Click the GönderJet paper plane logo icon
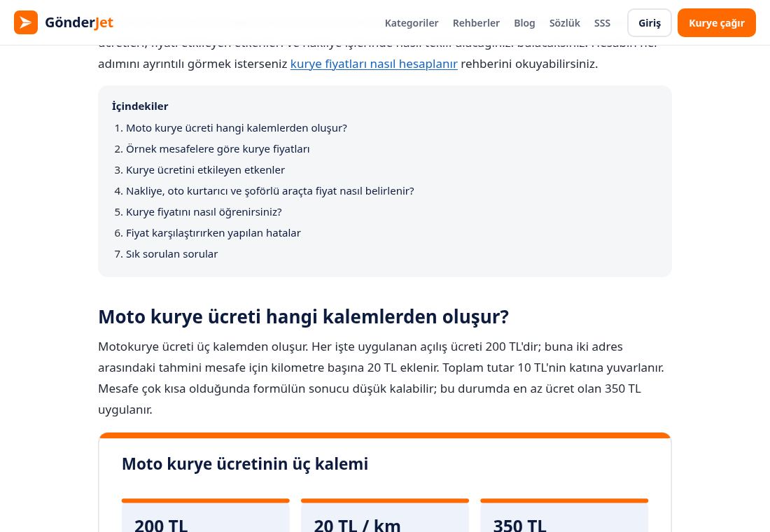Screen dimensions: 770x532 [x=25, y=22]
